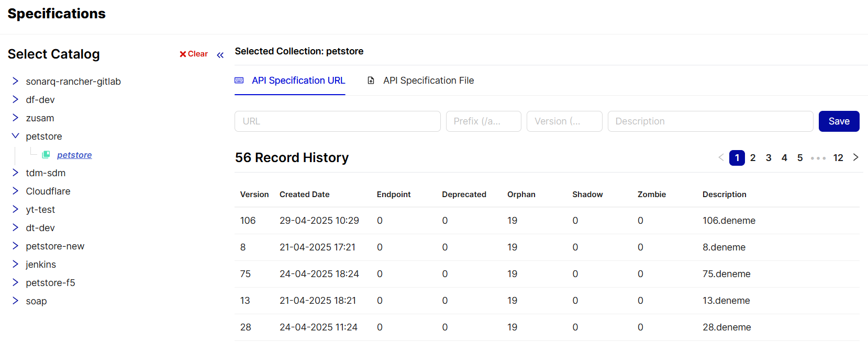Viewport: 868px width, 343px height.
Task: Open the petstore collection link
Action: click(74, 155)
